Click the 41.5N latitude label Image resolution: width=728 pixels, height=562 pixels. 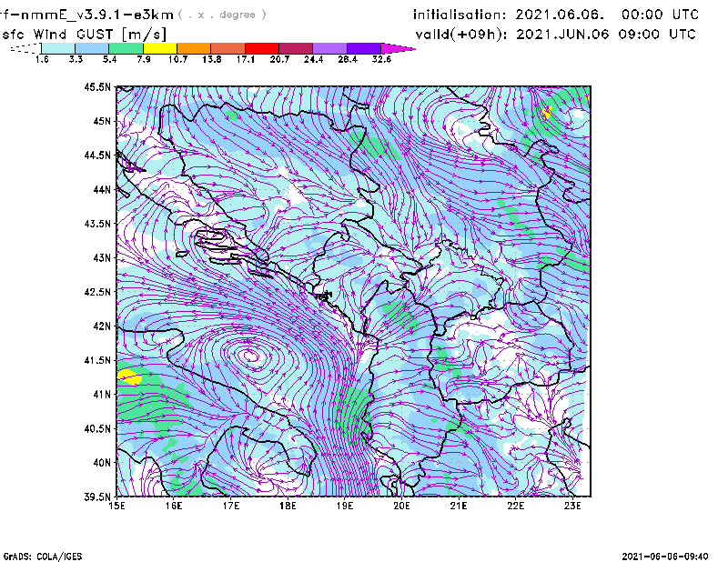click(97, 360)
